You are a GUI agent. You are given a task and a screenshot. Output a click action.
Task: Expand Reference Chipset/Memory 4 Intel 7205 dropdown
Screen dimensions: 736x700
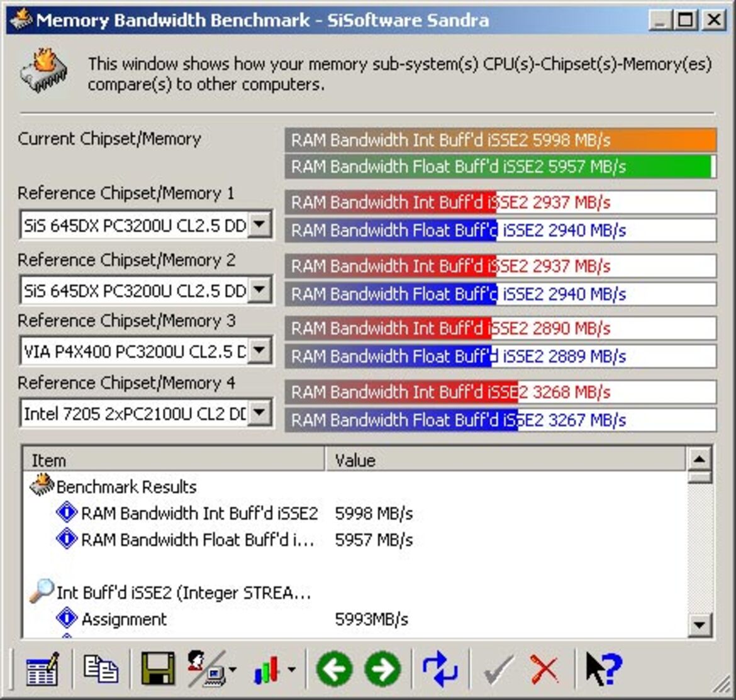pos(259,413)
